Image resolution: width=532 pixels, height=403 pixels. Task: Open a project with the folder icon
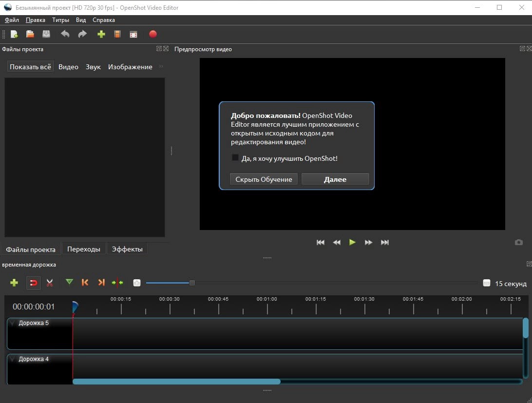coord(30,34)
